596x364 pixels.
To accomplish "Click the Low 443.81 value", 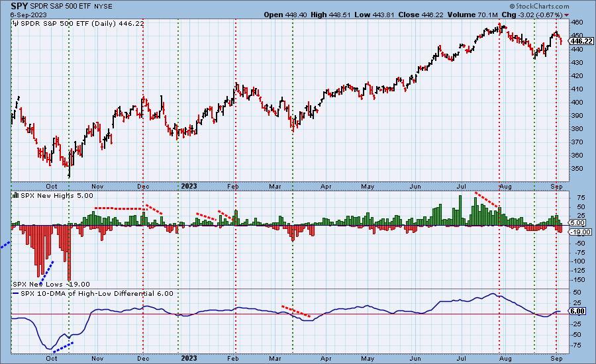I will click(x=375, y=15).
